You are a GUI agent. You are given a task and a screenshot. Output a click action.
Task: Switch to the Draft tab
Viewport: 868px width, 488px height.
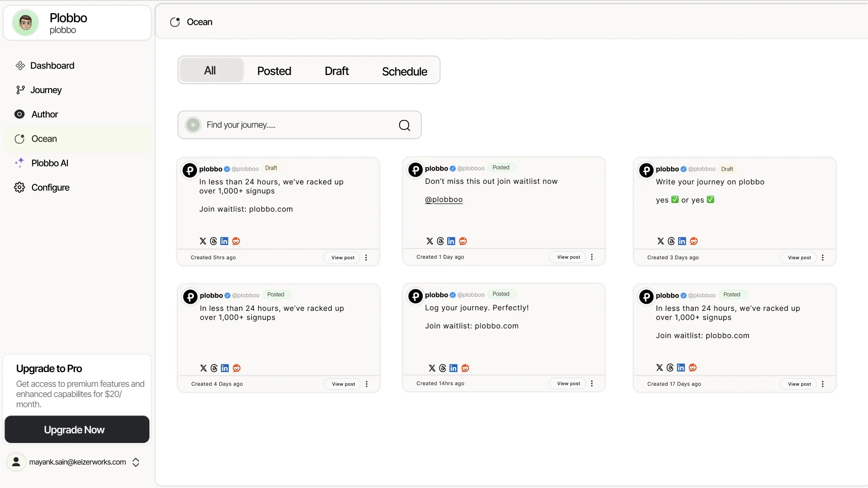(x=337, y=71)
